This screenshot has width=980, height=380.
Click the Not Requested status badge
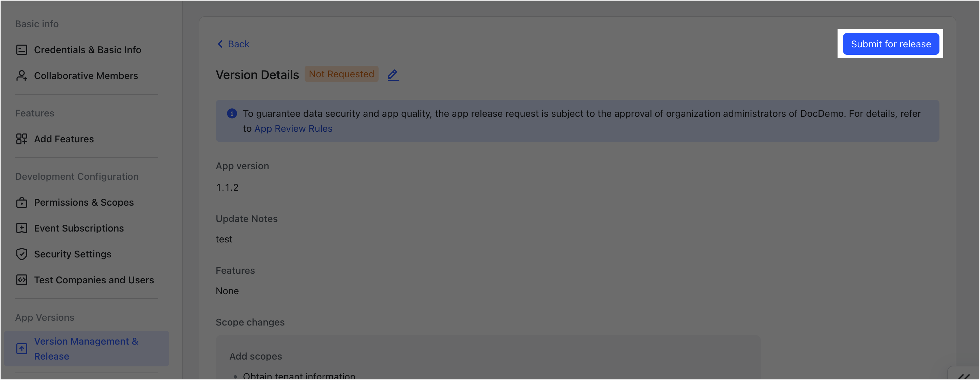click(341, 74)
